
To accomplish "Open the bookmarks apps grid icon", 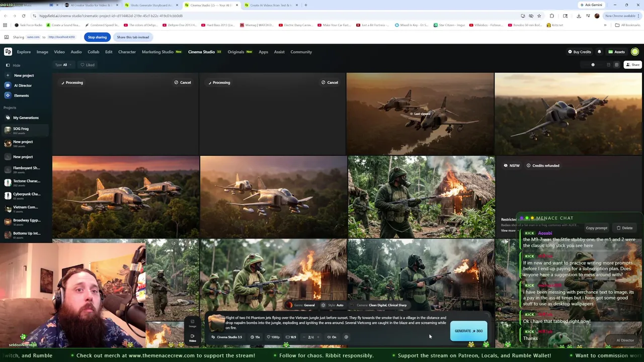I will [5, 25].
